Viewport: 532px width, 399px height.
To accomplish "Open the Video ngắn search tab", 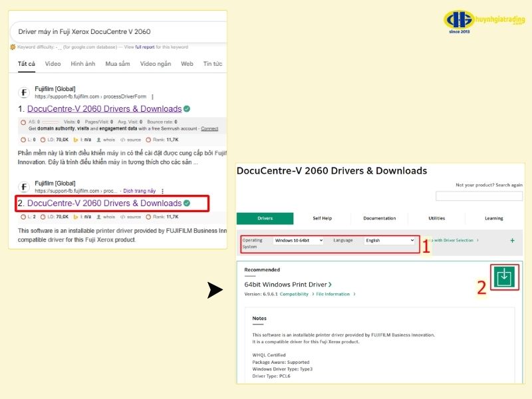I will point(156,64).
